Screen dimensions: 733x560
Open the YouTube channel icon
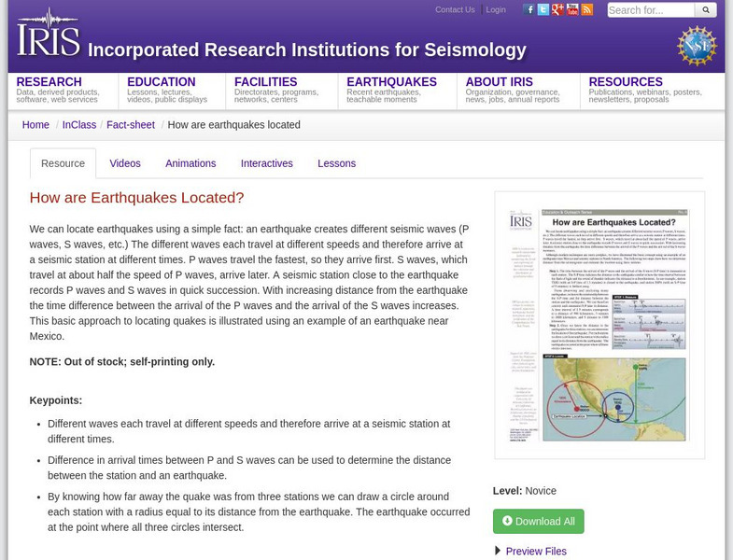click(571, 10)
